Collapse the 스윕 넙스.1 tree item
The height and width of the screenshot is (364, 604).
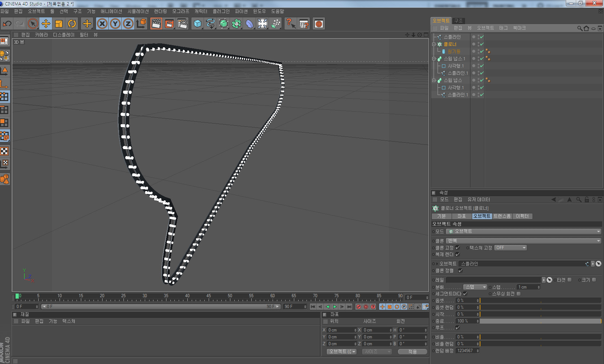click(434, 58)
